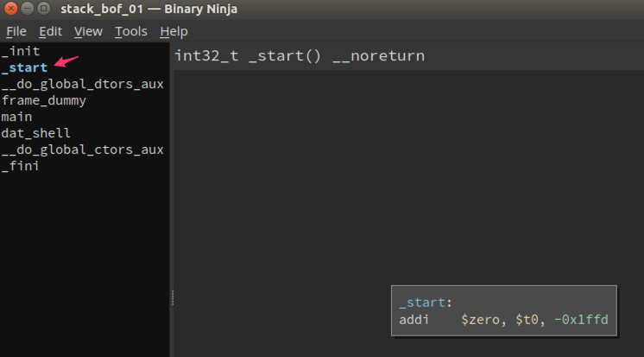This screenshot has height=357, width=644.
Task: Click the $zero register operand
Action: 480,320
